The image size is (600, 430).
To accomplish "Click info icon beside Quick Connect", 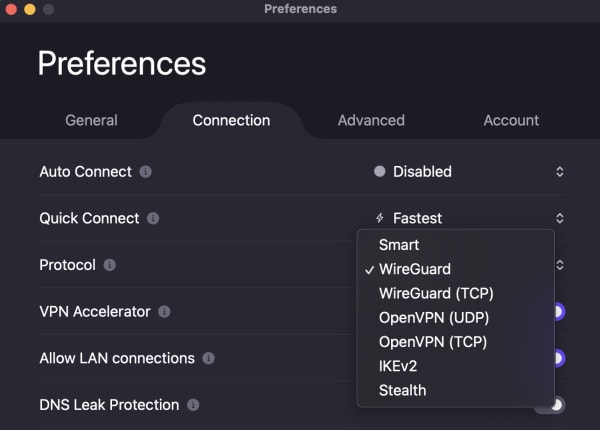I will [x=153, y=218].
